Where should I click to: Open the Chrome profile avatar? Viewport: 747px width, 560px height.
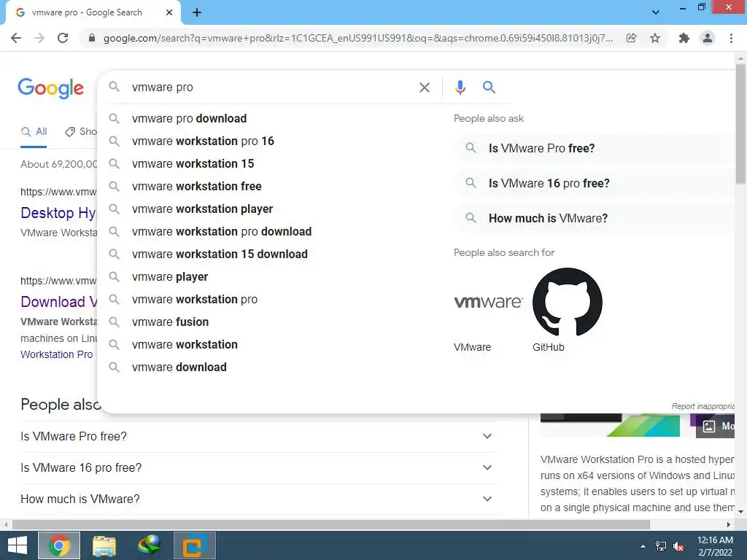(708, 38)
